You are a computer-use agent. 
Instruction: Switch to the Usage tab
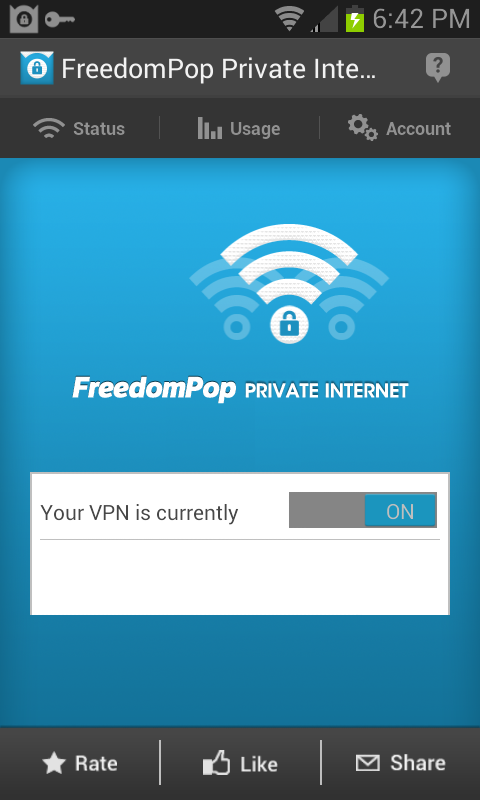coord(239,129)
